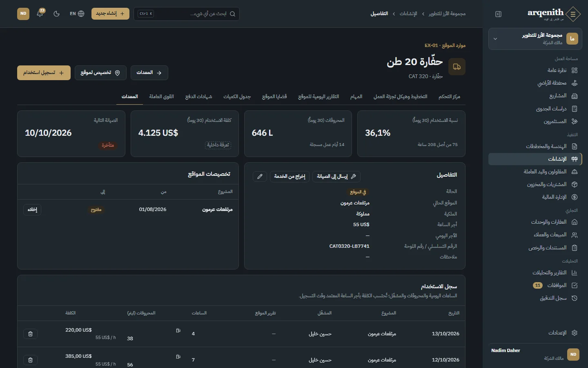Open التقارير والتحليلات in the sidebar
Screen dimensions: 588x368
pyautogui.click(x=535, y=273)
